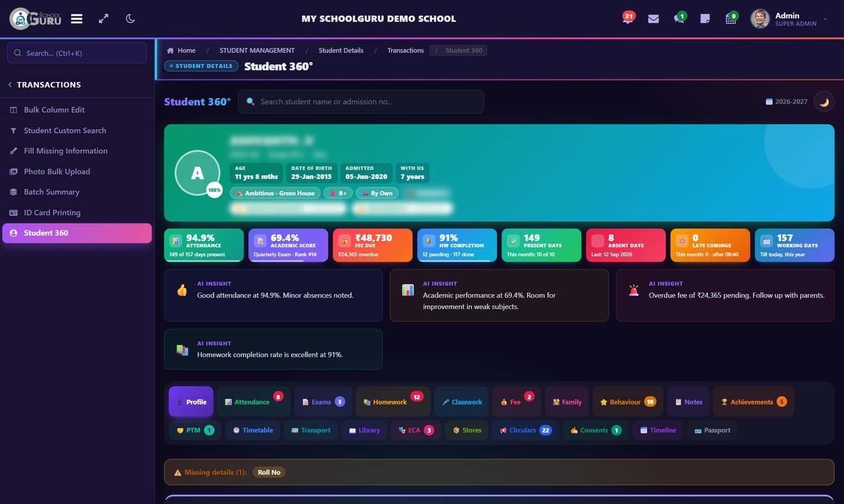The width and height of the screenshot is (844, 504).
Task: Switch to the Behaviour tab
Action: 628,402
